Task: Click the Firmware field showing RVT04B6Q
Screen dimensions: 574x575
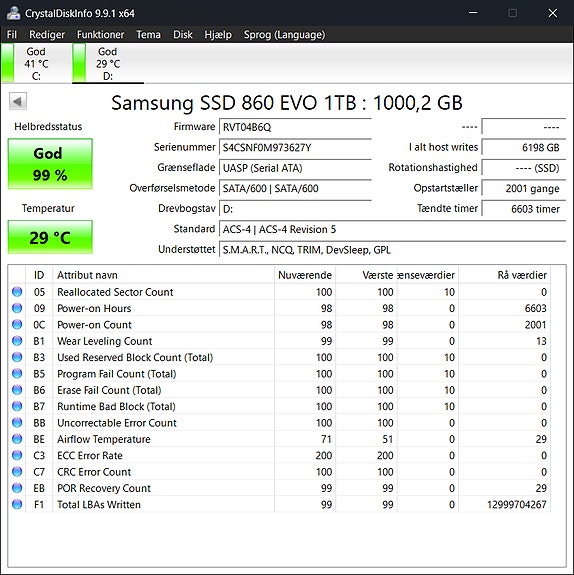Action: [295, 127]
